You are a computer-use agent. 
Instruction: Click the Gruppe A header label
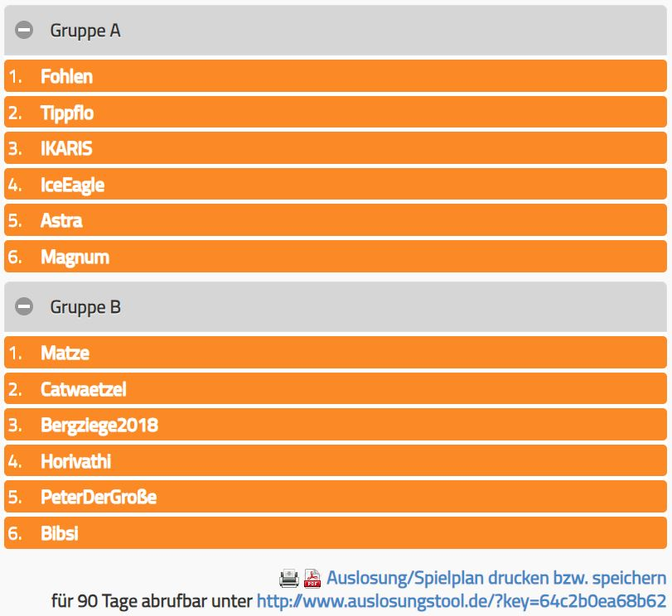pos(85,31)
